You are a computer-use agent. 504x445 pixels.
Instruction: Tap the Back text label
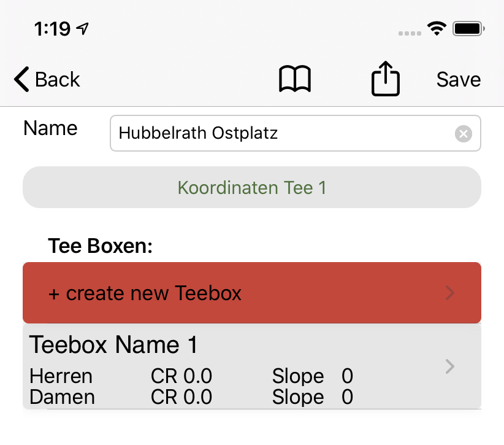tap(58, 80)
